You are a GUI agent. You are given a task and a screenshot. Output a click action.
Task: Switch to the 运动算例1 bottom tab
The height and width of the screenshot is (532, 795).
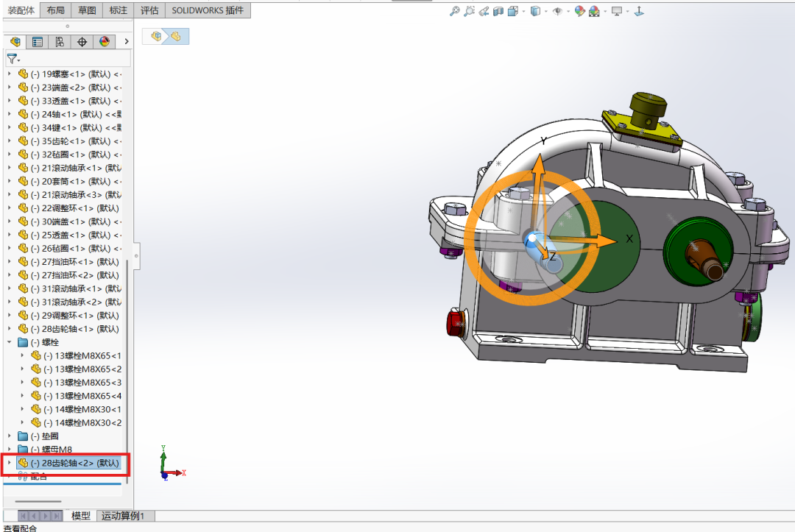(x=123, y=516)
